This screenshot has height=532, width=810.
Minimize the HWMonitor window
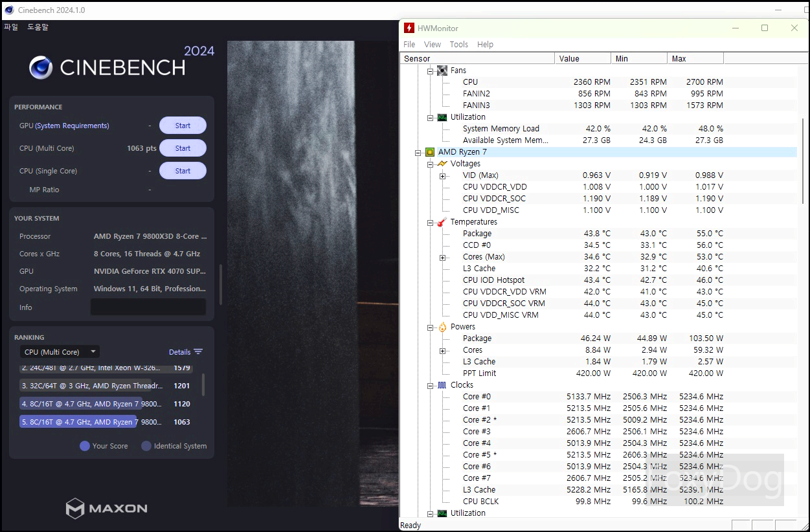pos(735,28)
